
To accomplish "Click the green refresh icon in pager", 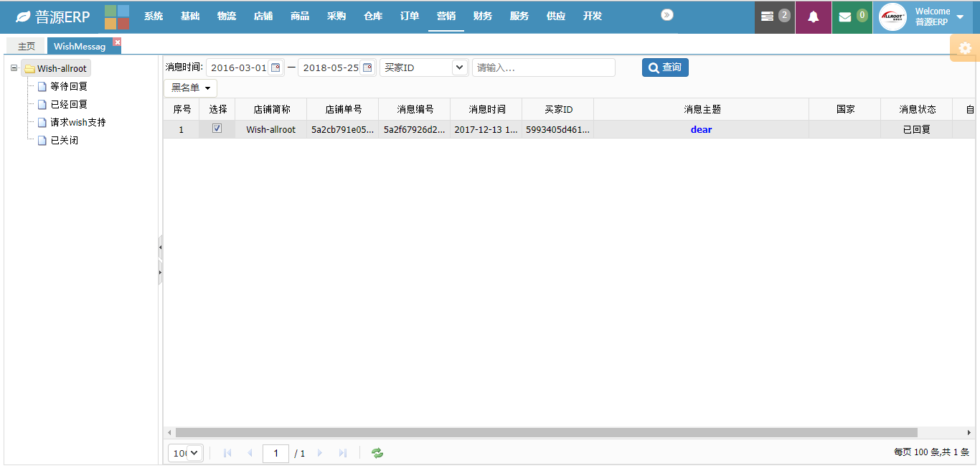I will [x=377, y=453].
